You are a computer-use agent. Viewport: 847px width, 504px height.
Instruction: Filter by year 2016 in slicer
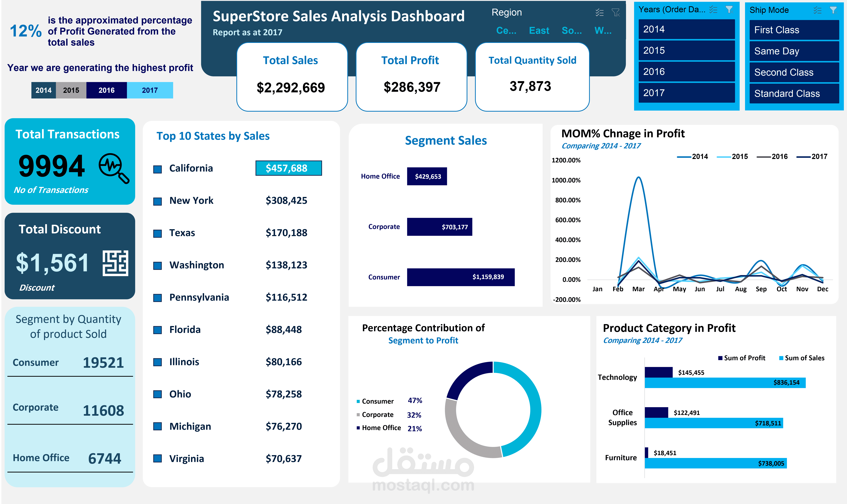tap(686, 72)
